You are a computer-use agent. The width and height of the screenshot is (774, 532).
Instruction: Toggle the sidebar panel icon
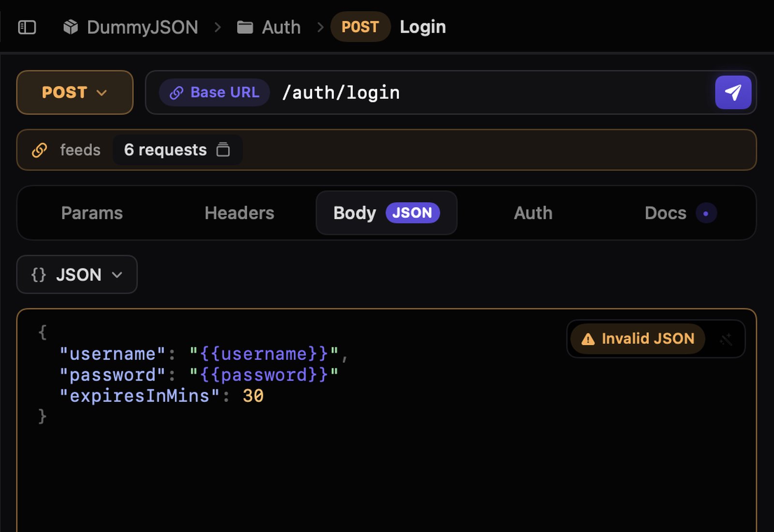tap(27, 27)
